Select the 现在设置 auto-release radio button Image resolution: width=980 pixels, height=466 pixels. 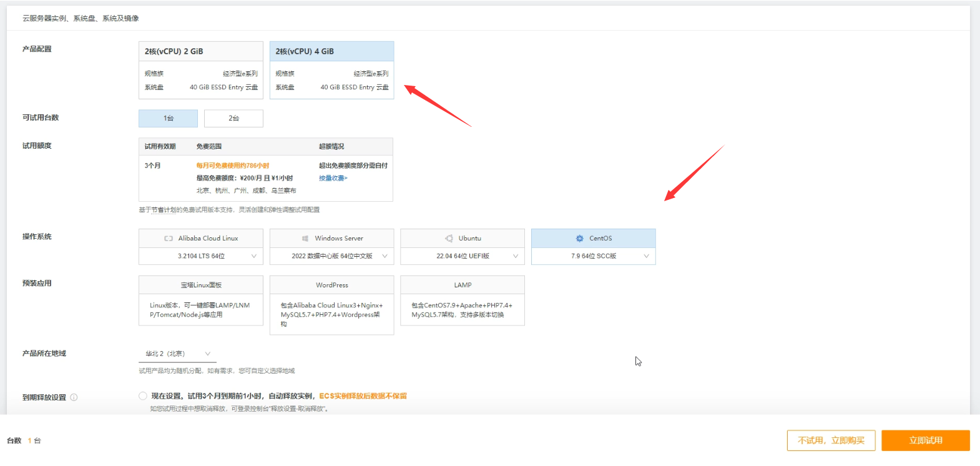143,396
